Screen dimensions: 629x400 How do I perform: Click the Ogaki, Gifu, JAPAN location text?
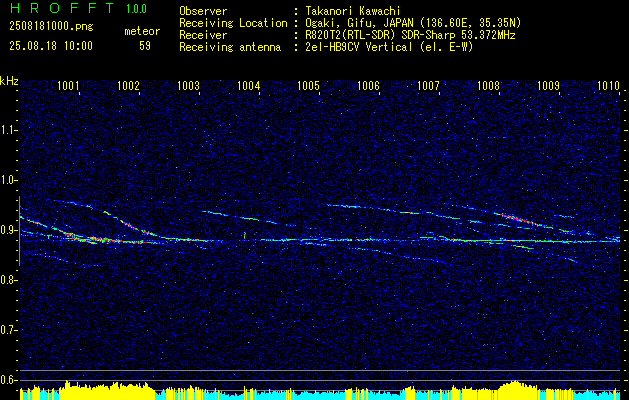coord(413,23)
